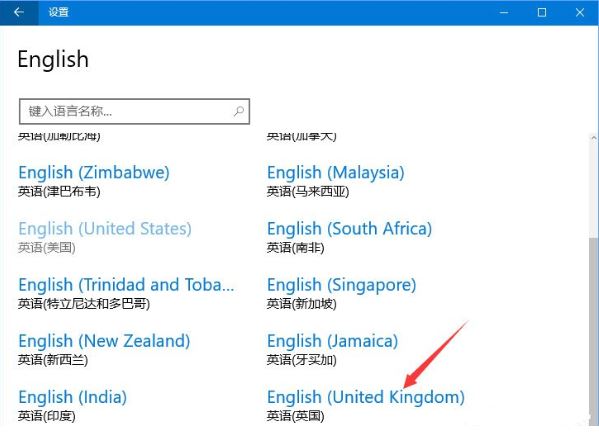Click the 英语(新加坡) subtitle text
Image resolution: width=599 pixels, height=435 pixels.
301,304
